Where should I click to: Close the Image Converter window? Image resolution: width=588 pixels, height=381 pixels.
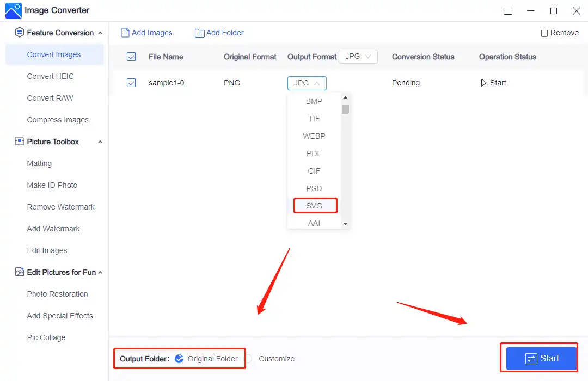(577, 11)
